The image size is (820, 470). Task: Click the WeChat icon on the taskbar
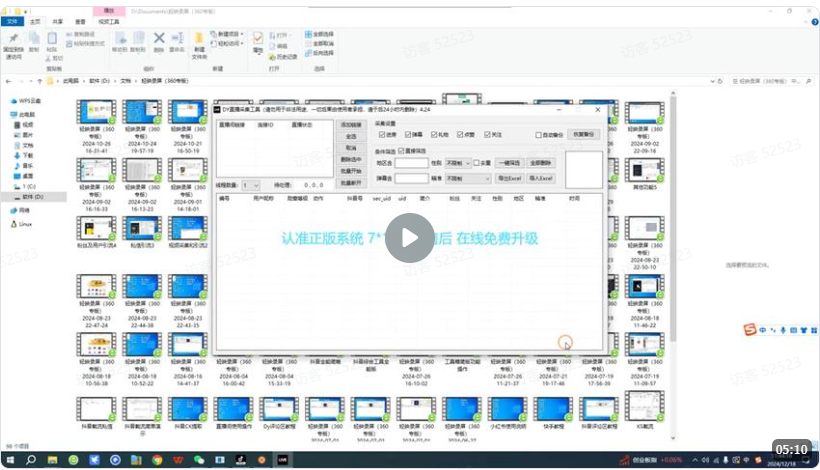(x=199, y=459)
